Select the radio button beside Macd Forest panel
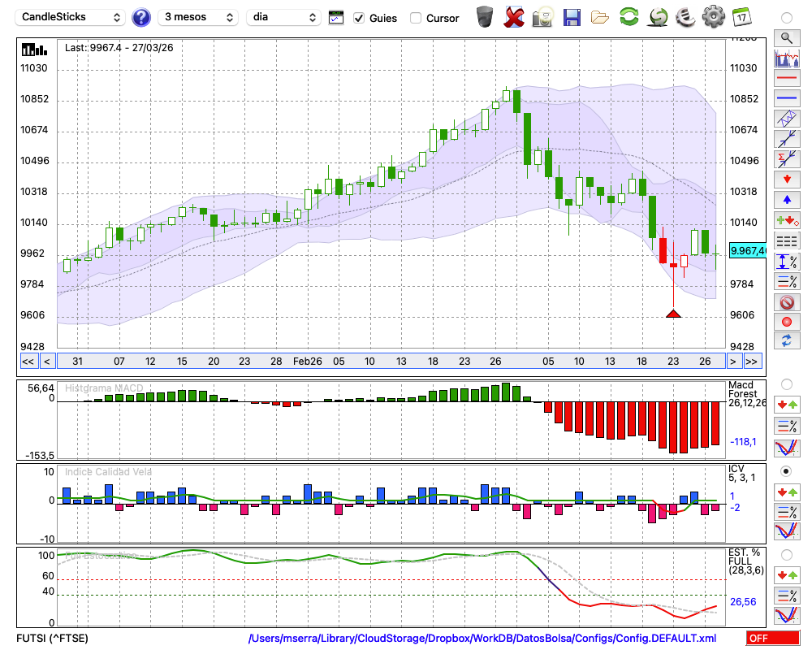The image size is (812, 650). tap(787, 384)
